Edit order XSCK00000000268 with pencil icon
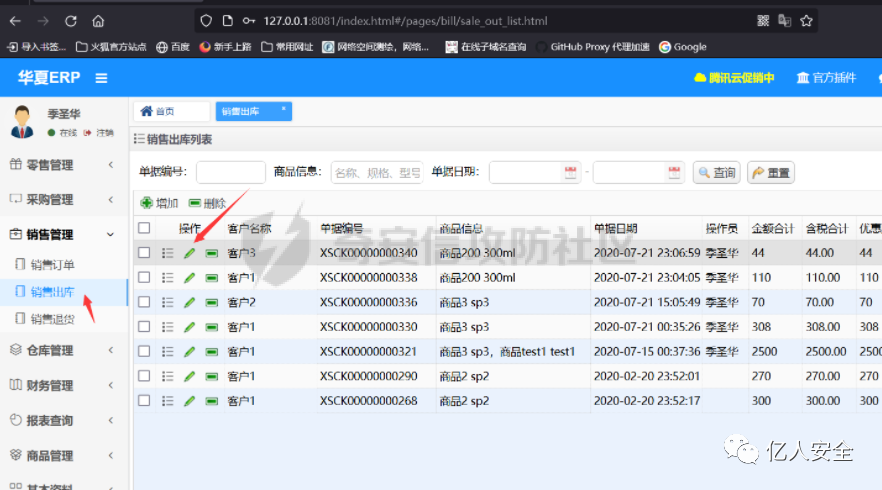Screen dimensions: 882x490 click(x=190, y=401)
